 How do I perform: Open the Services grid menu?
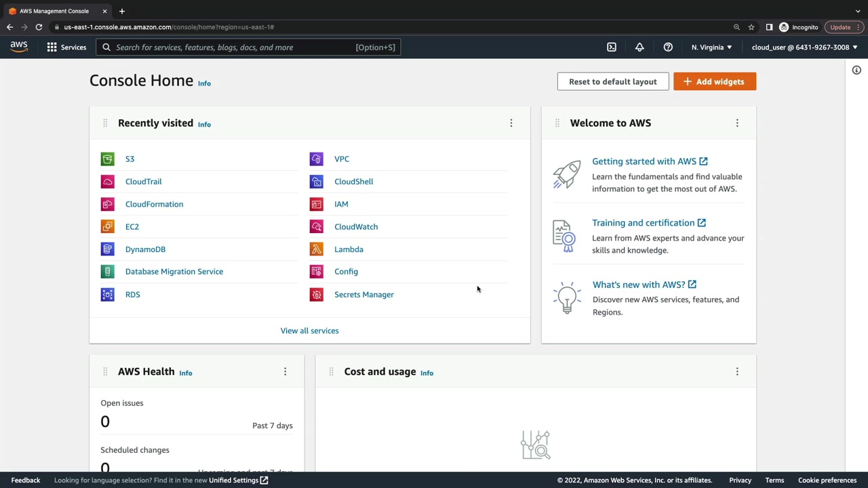(66, 47)
